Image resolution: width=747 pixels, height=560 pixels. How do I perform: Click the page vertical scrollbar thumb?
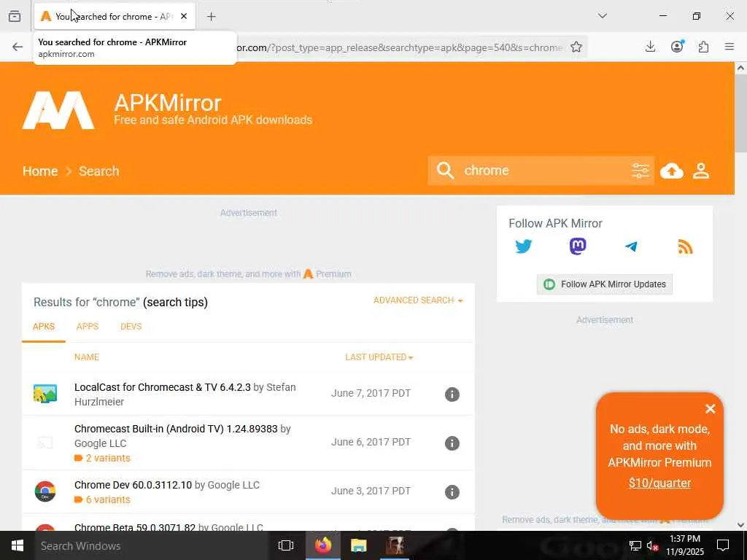pos(741,113)
